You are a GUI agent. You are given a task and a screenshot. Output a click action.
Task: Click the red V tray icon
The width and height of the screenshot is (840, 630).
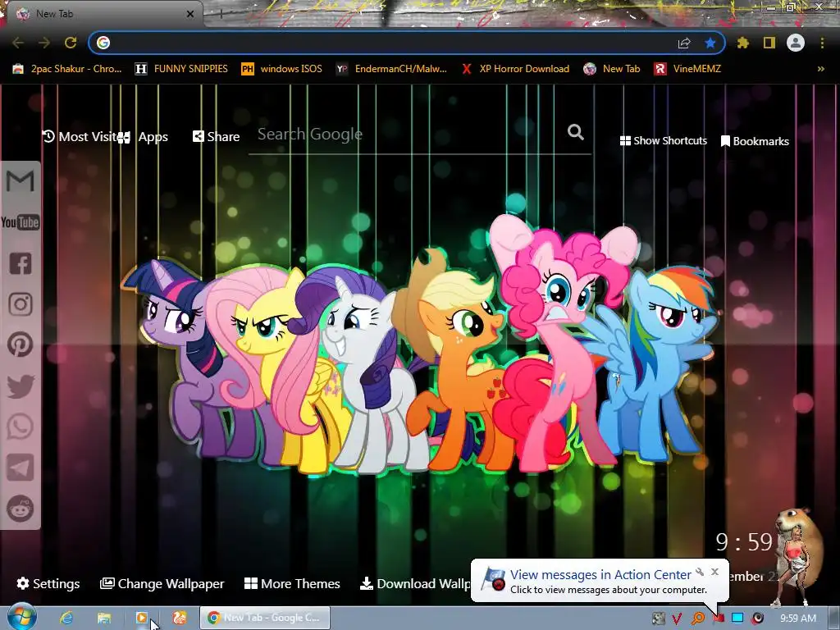677,619
